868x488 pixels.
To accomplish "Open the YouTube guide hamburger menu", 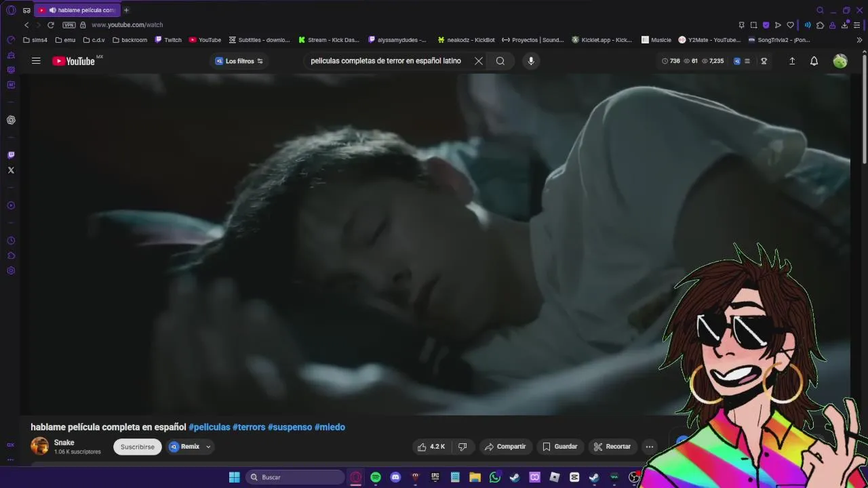I will pos(36,61).
